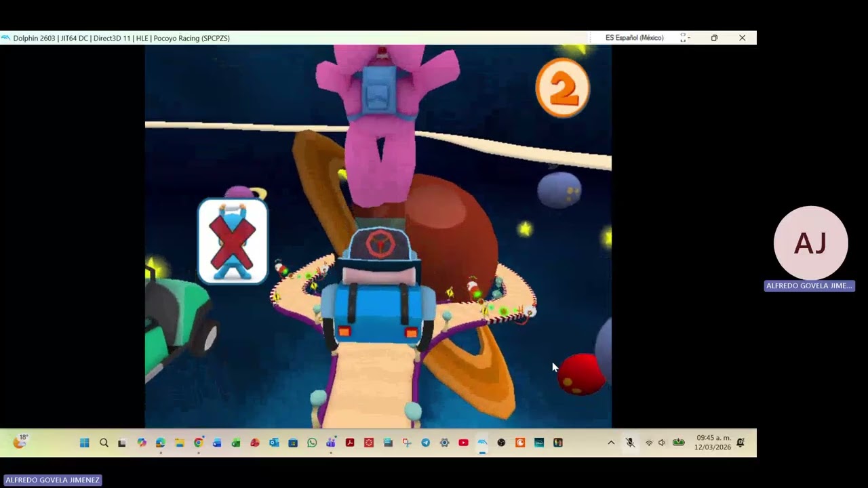Show hidden system tray icons

pos(611,443)
